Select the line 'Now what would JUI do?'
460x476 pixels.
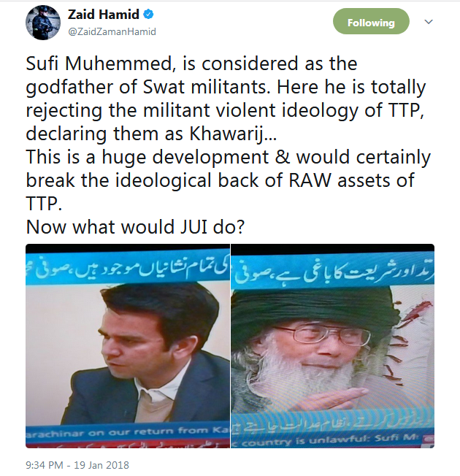(135, 227)
